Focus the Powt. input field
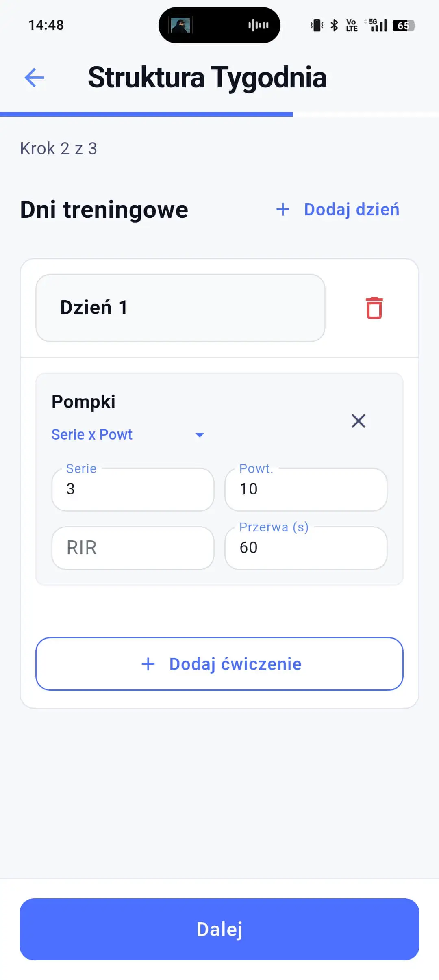The image size is (439, 980). [x=306, y=489]
